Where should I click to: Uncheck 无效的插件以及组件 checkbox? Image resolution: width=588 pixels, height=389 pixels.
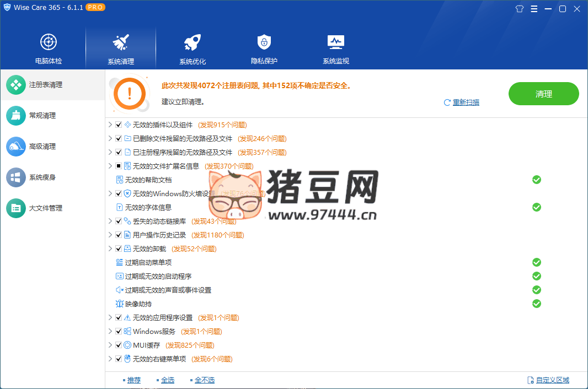tap(119, 125)
